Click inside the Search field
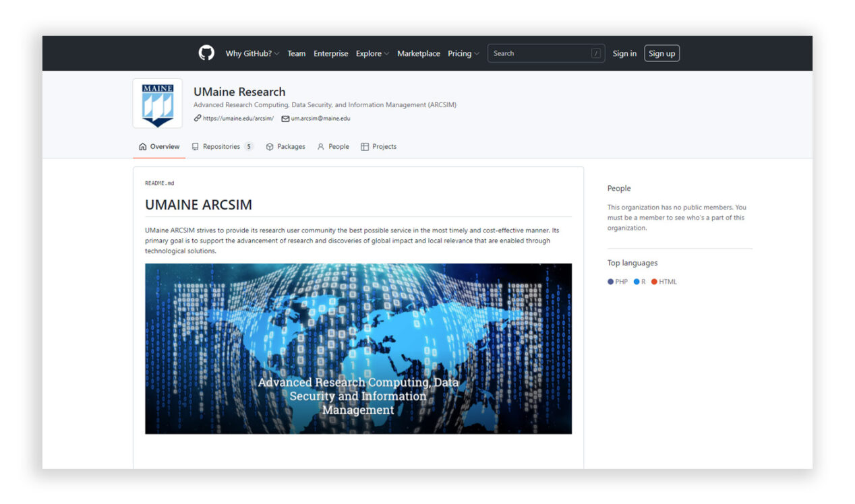Screen dimensions: 855x504 pyautogui.click(x=539, y=53)
